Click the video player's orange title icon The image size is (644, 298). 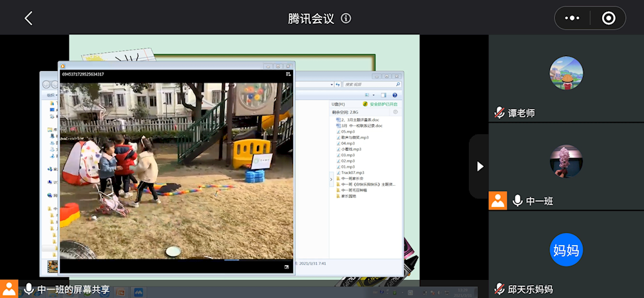63,66
